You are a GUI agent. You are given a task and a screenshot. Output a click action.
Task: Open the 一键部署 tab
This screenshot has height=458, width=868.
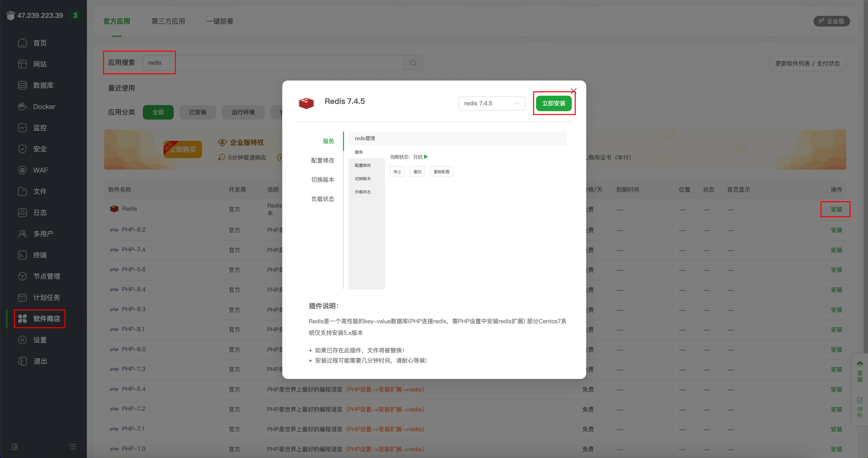click(220, 21)
